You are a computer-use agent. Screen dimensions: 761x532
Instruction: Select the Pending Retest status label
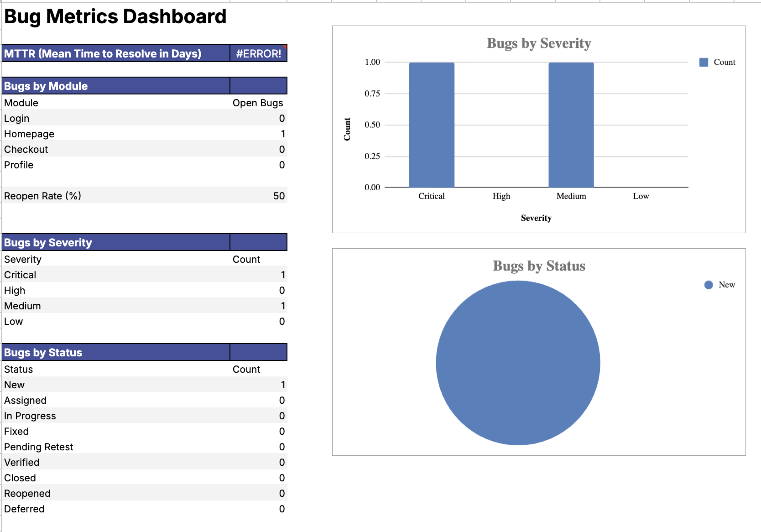click(39, 447)
